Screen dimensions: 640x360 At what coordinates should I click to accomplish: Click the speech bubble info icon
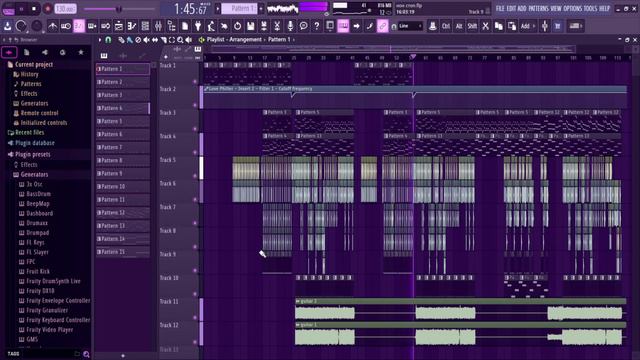pos(304,26)
